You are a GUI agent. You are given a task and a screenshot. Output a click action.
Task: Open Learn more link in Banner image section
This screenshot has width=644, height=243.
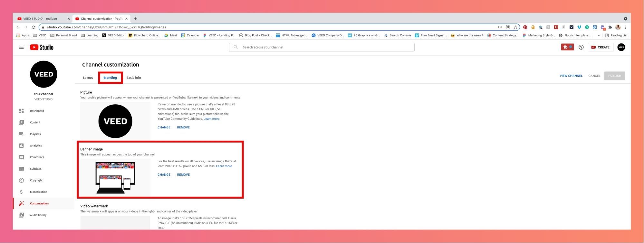point(224,166)
